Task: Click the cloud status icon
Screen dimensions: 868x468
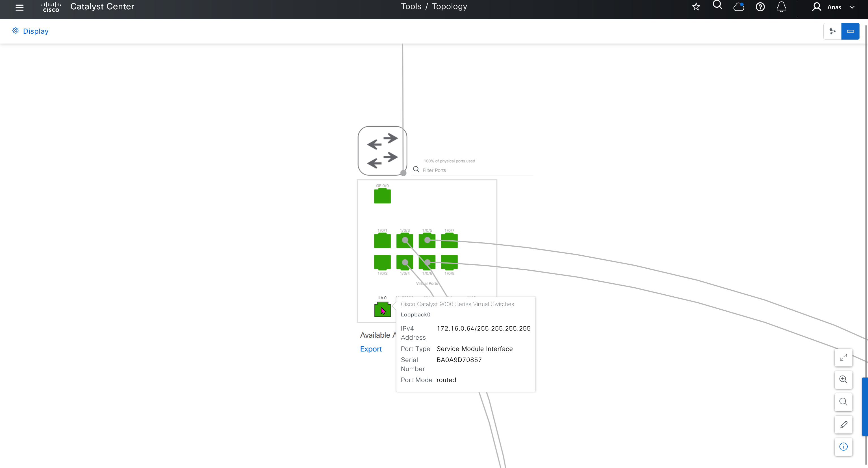Action: [x=739, y=7]
